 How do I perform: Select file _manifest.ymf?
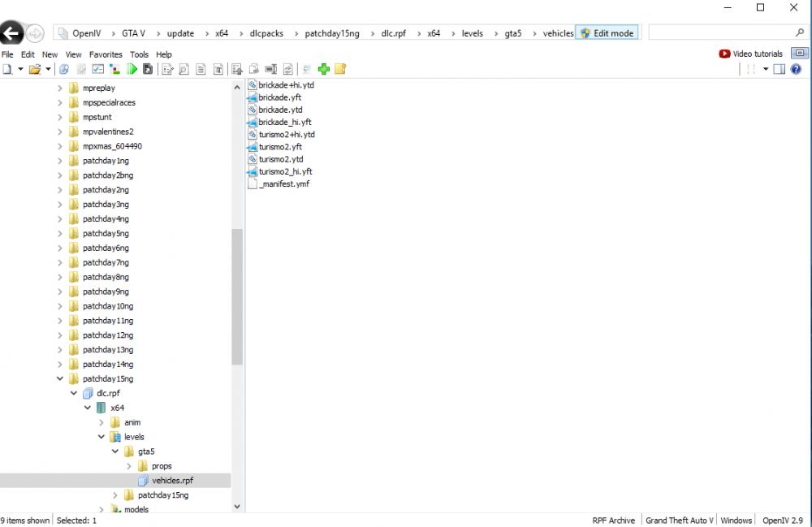285,184
